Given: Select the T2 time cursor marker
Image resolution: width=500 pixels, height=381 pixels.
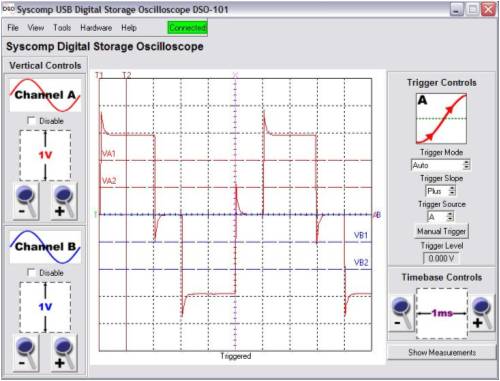Looking at the screenshot, I should pos(127,75).
